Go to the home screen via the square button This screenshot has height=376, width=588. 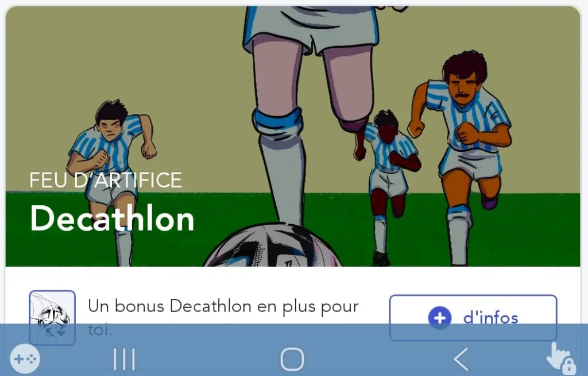click(292, 359)
